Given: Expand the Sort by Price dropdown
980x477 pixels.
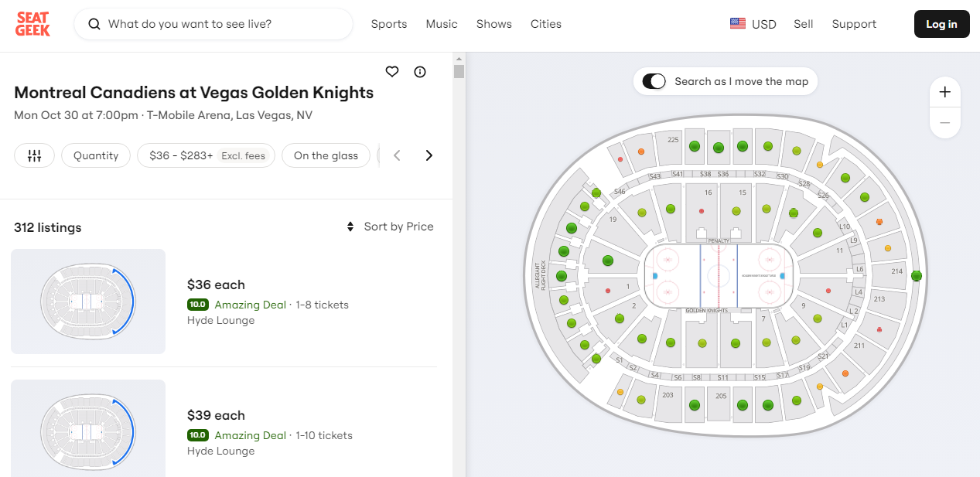Looking at the screenshot, I should point(390,227).
